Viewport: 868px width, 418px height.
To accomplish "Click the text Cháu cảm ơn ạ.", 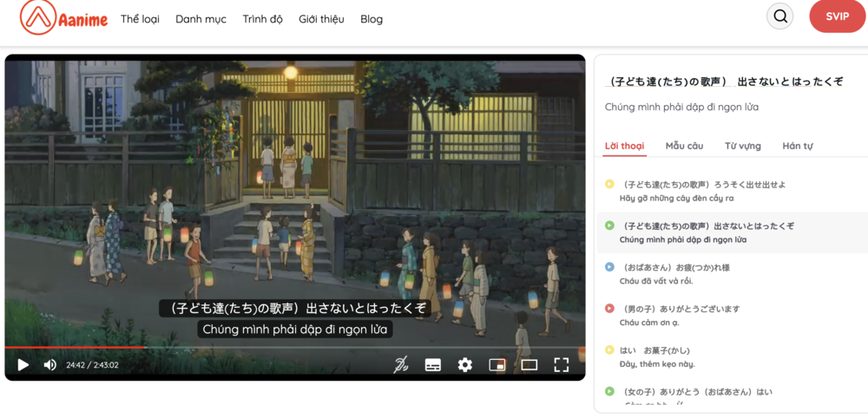I will click(648, 323).
